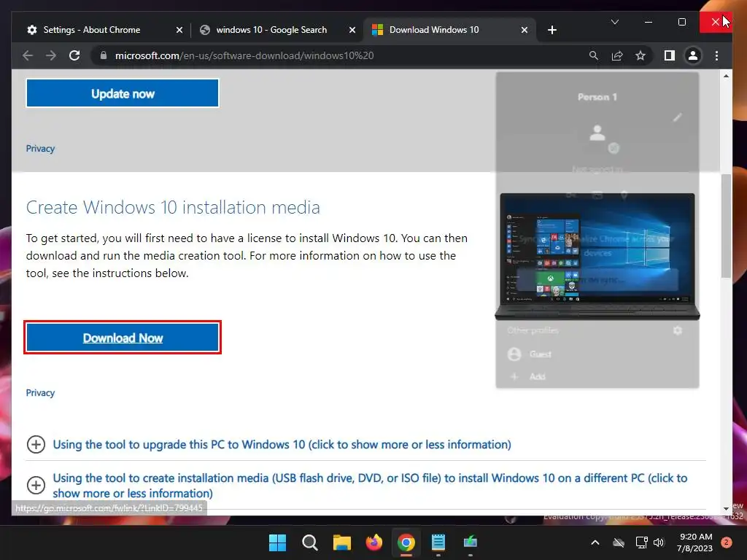Image resolution: width=747 pixels, height=560 pixels.
Task: Open Guest profile in profile menu
Action: (x=540, y=354)
